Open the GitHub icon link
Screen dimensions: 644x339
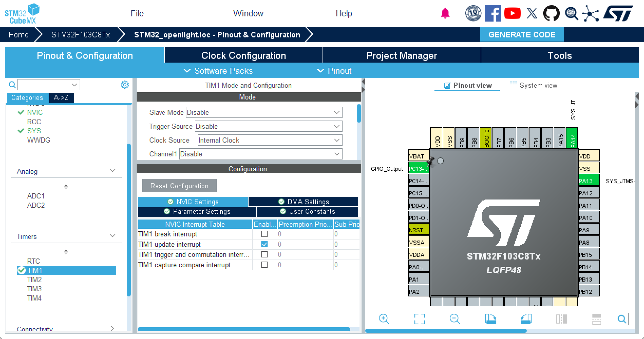[551, 13]
